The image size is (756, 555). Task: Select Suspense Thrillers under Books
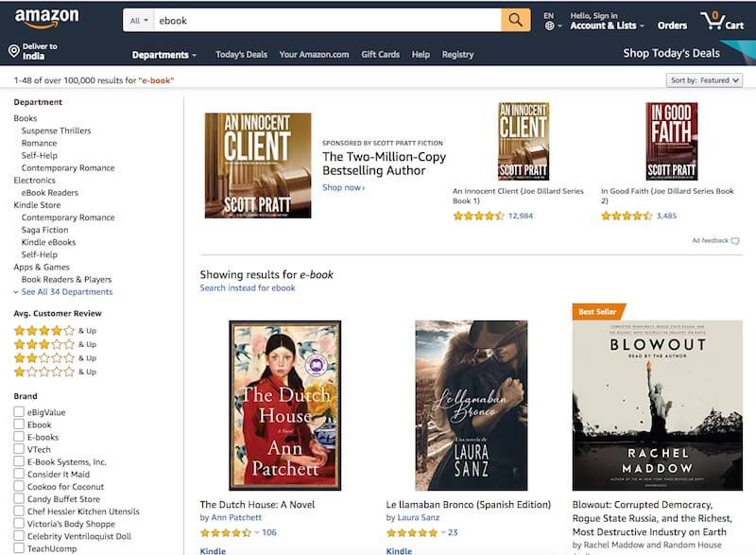pyautogui.click(x=56, y=130)
